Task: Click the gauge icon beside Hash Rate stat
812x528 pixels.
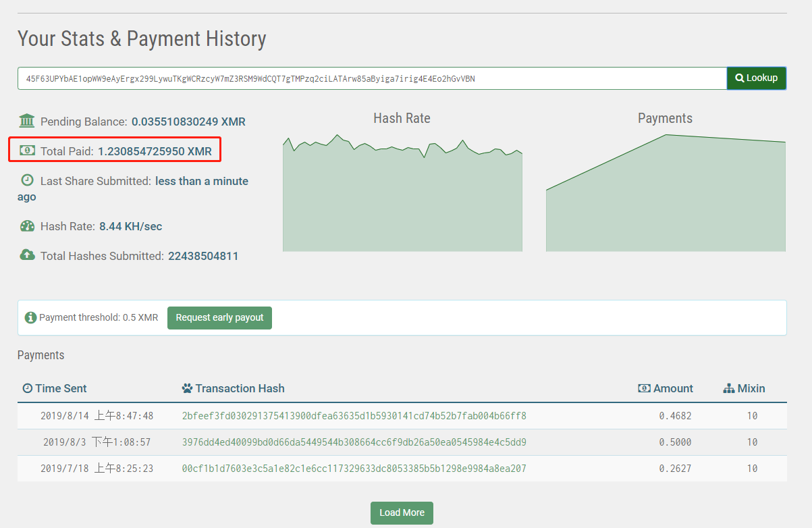Action: pos(27,226)
